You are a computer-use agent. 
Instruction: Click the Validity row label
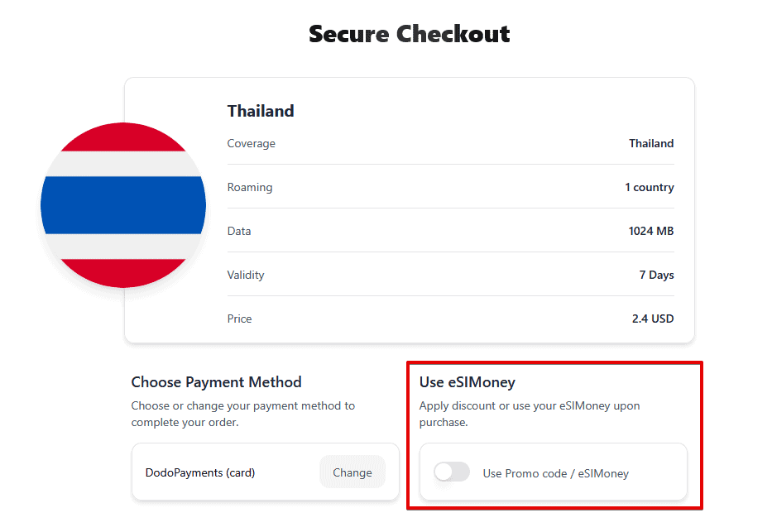tap(246, 275)
